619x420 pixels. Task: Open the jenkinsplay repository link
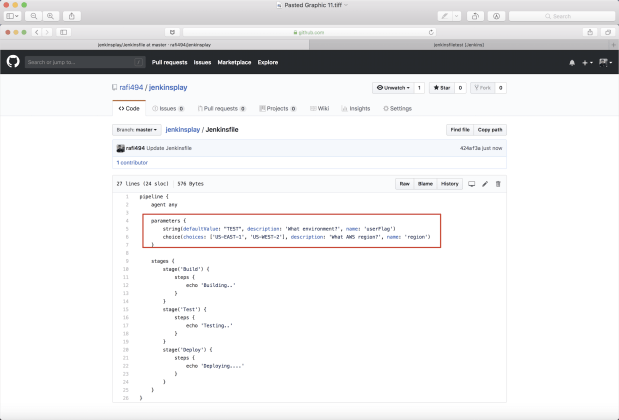tap(168, 88)
